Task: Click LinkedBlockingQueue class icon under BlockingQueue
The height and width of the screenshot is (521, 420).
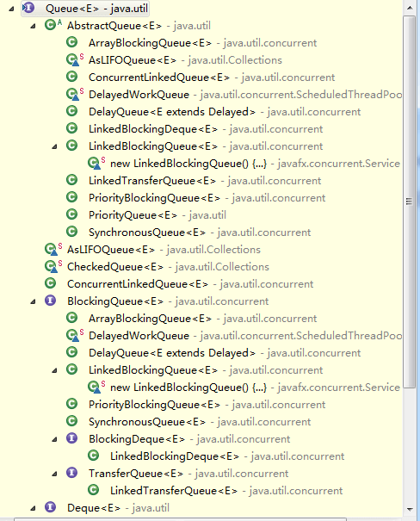Action: coord(71,369)
